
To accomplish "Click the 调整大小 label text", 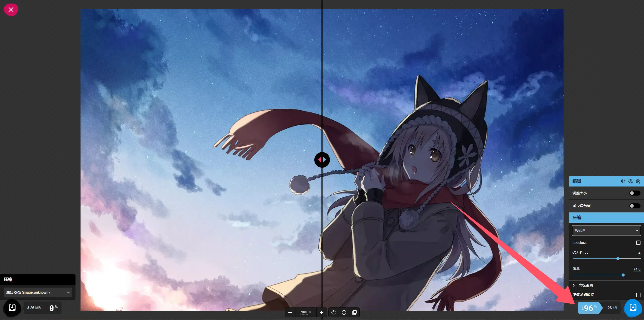I will click(x=580, y=193).
